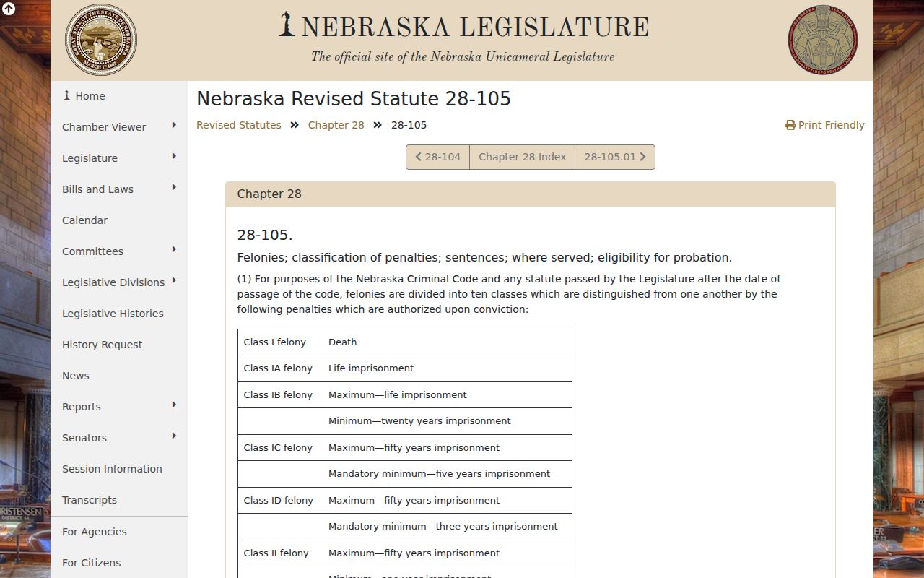Viewport: 924px width, 578px height.
Task: Open Legislative Histories in sidebar
Action: (x=119, y=314)
